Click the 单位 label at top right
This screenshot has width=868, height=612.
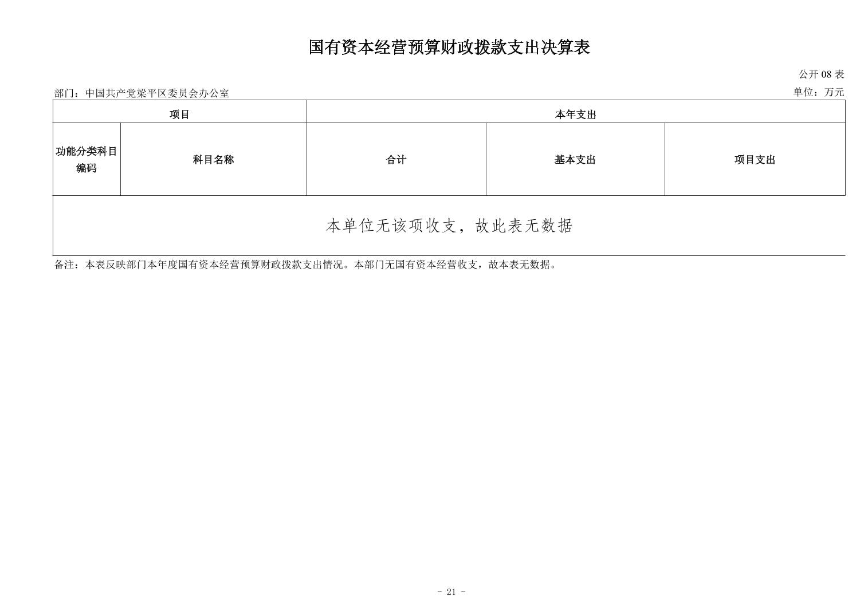pyautogui.click(x=804, y=92)
